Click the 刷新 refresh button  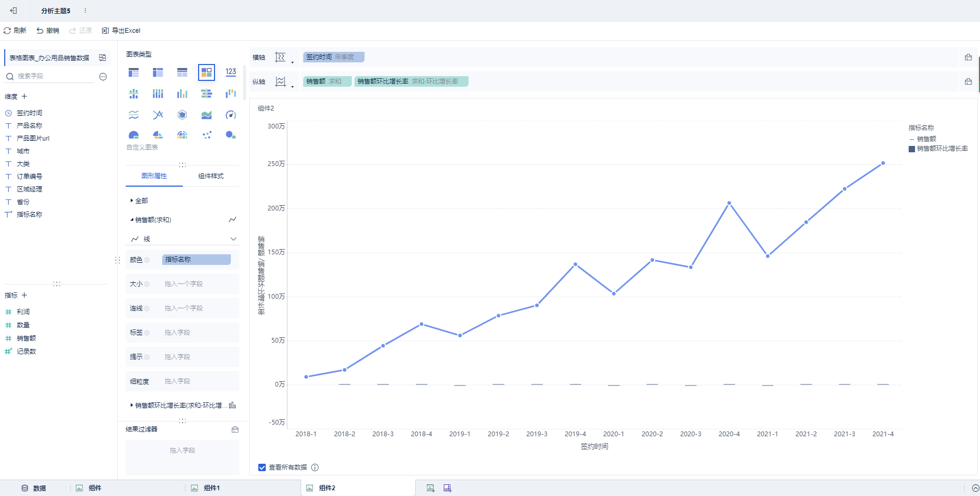[15, 31]
